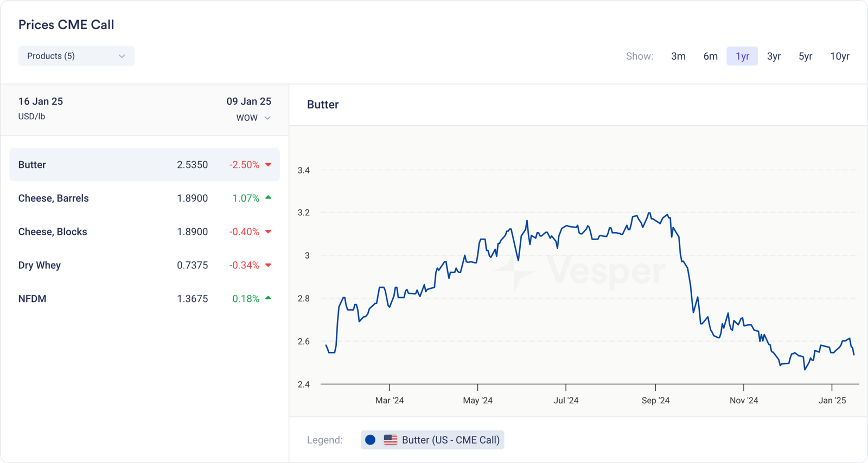Click the blue dot in the legend
The height and width of the screenshot is (463, 868).
click(x=371, y=440)
